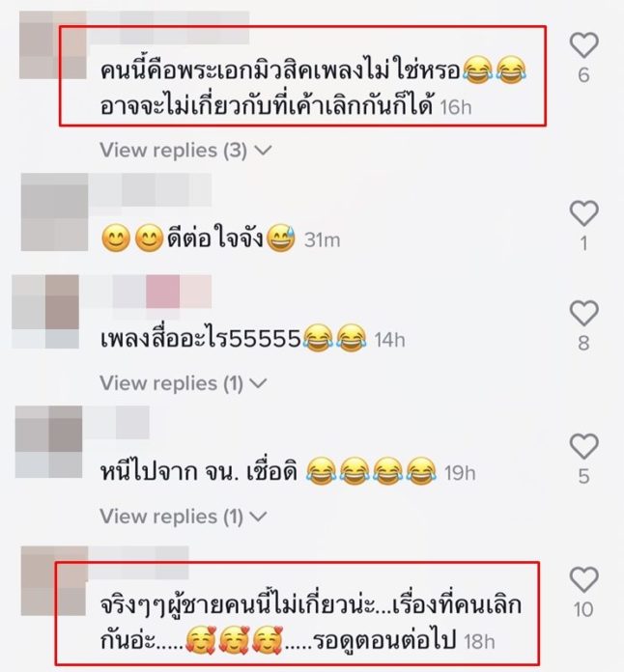The image size is (624, 672).
Task: Open avatar of the 19h commenter
Action: coord(48,442)
